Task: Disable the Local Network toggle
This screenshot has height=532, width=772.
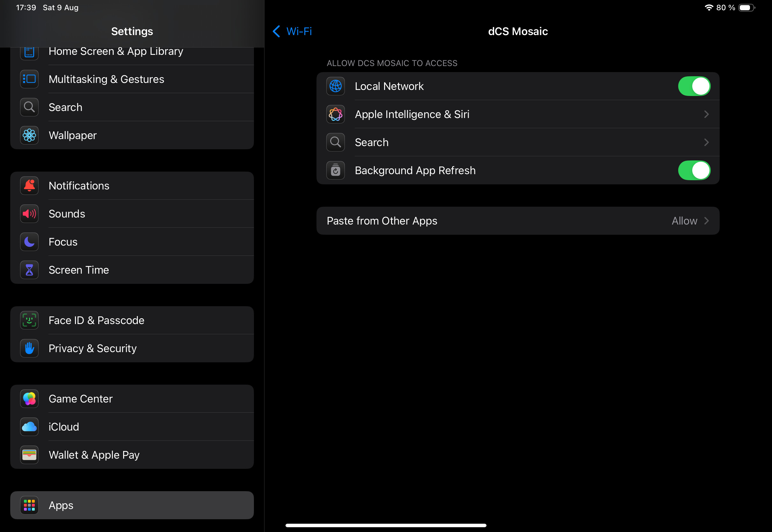Action: point(694,86)
